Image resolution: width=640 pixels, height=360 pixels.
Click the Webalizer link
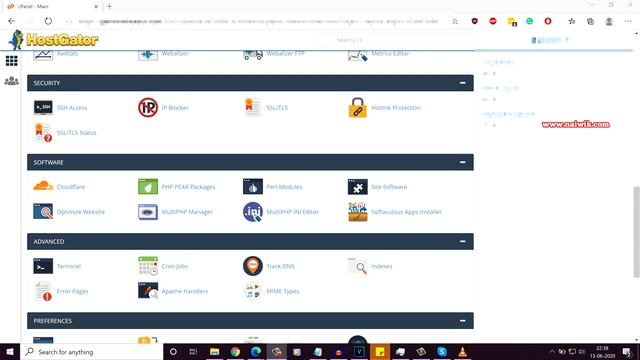pos(175,53)
